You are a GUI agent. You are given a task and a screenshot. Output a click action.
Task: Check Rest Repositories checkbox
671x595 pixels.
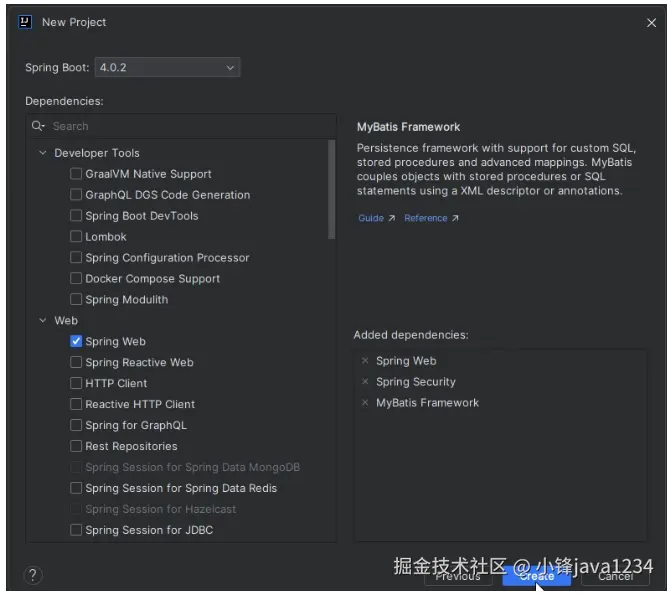[x=76, y=446]
